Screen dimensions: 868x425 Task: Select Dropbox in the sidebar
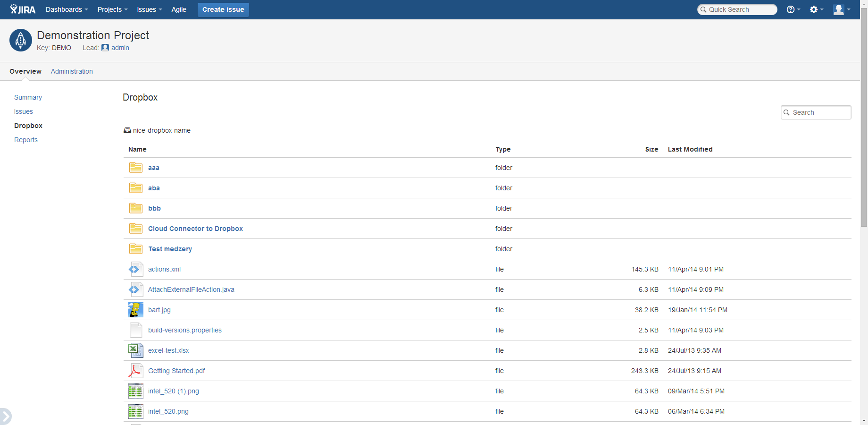click(x=28, y=126)
